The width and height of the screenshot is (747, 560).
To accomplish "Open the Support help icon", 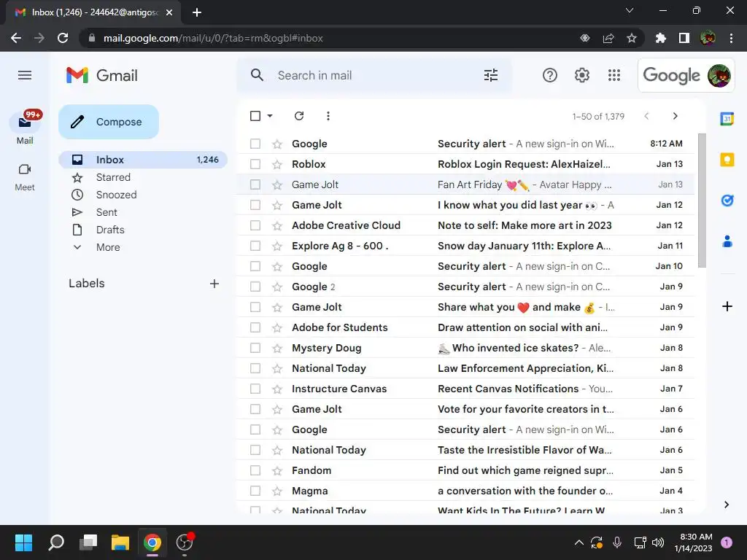I will pyautogui.click(x=550, y=75).
